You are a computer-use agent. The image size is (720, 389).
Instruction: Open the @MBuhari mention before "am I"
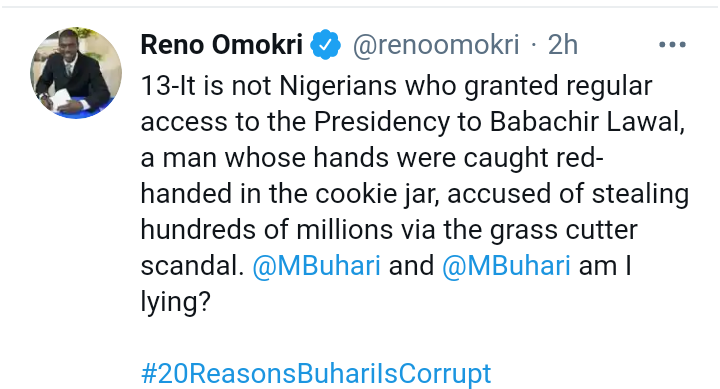(506, 265)
